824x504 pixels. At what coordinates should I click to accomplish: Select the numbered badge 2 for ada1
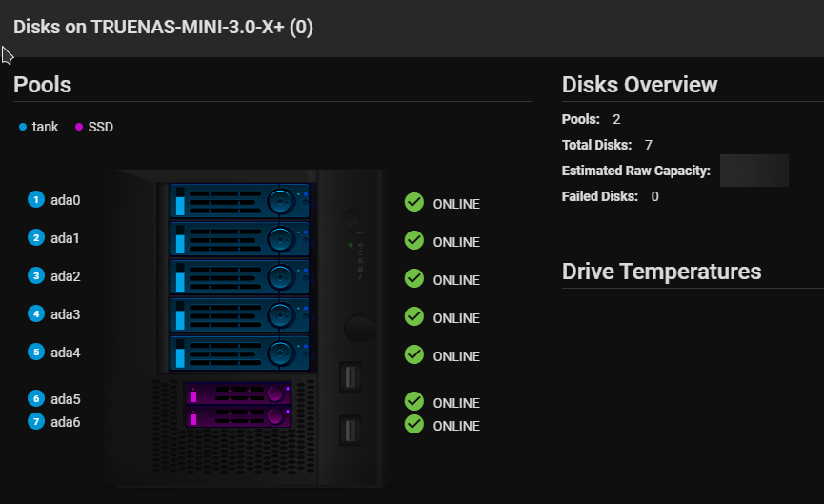pos(36,237)
